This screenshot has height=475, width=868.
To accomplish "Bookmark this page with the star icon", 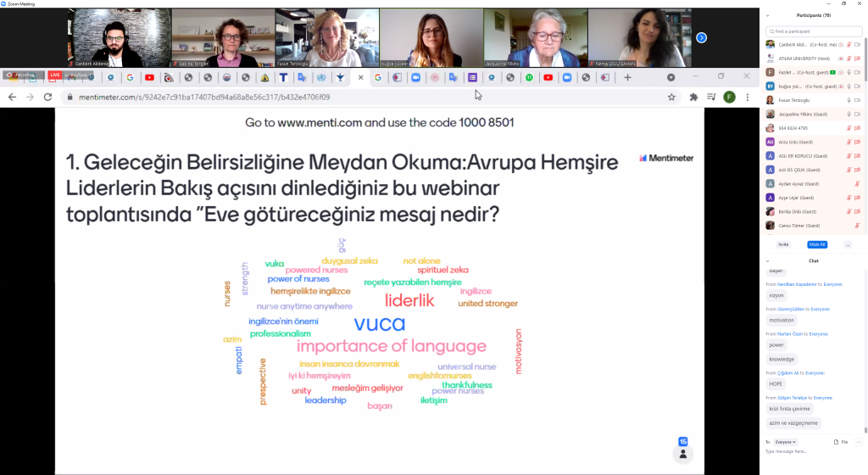I will pyautogui.click(x=671, y=98).
